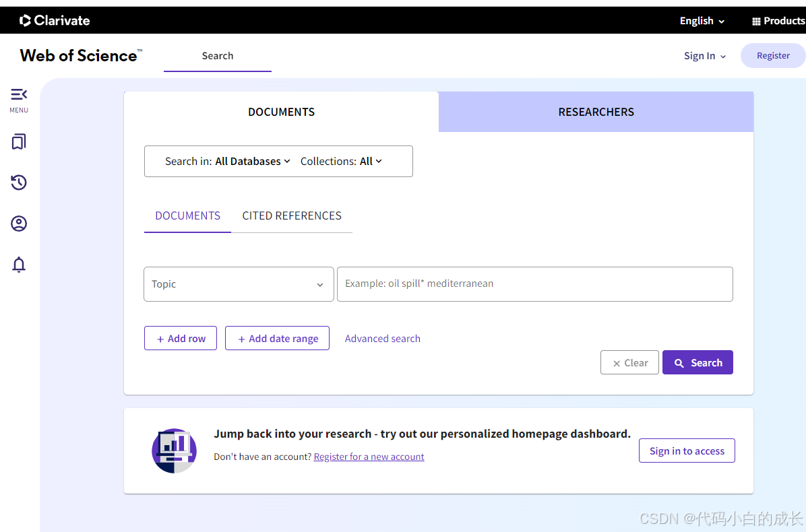Focus the search query input field
Viewport: 806px width, 532px height.
tap(534, 284)
